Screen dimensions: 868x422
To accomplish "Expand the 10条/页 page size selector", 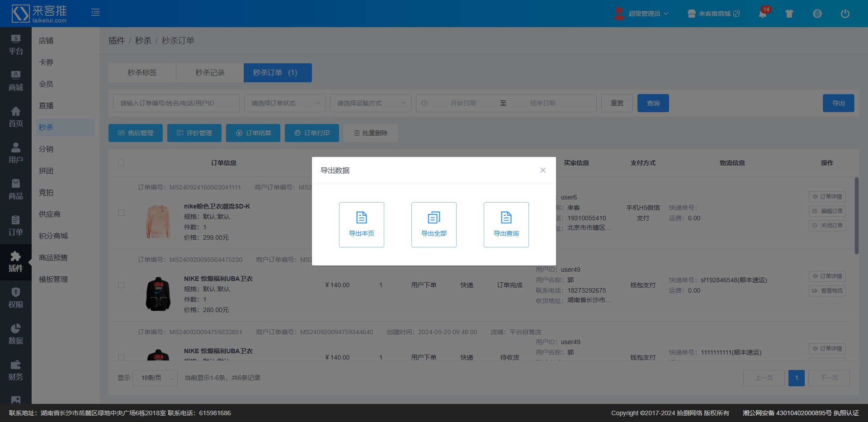I will point(155,378).
